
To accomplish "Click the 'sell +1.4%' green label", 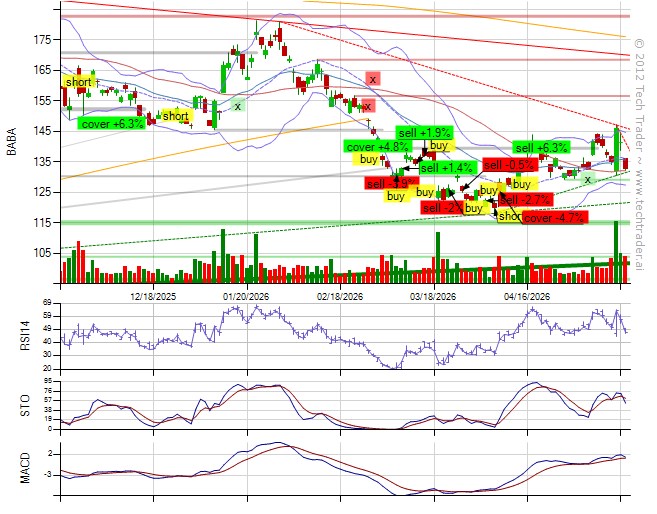I will (447, 168).
